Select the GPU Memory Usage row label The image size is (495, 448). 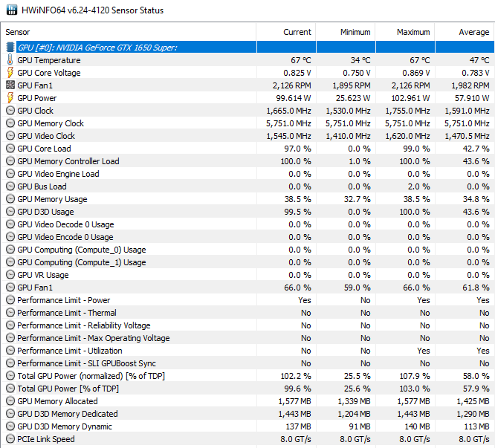[53, 199]
